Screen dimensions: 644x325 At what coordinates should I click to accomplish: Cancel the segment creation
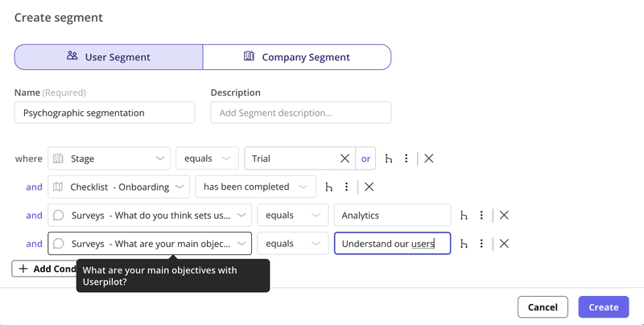point(543,306)
